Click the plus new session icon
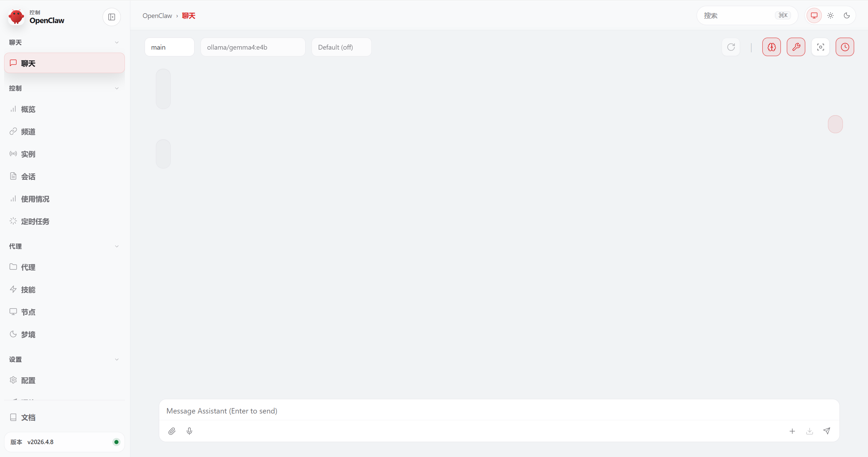Viewport: 868px width, 457px height. coord(792,431)
